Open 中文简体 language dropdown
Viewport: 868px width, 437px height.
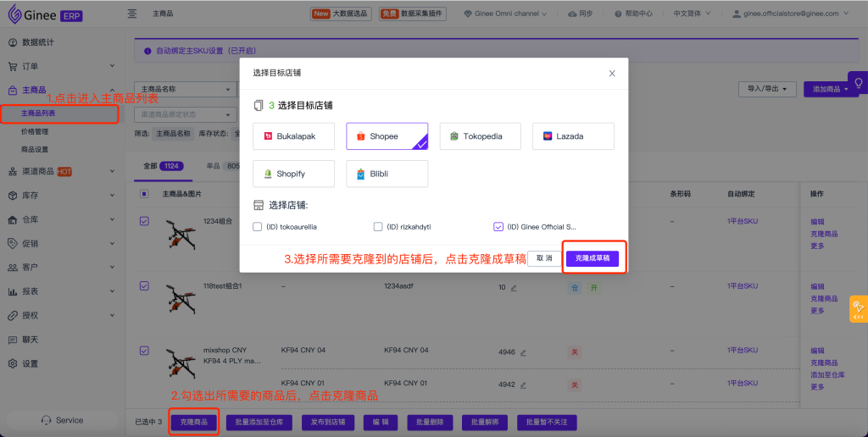pyautogui.click(x=692, y=14)
